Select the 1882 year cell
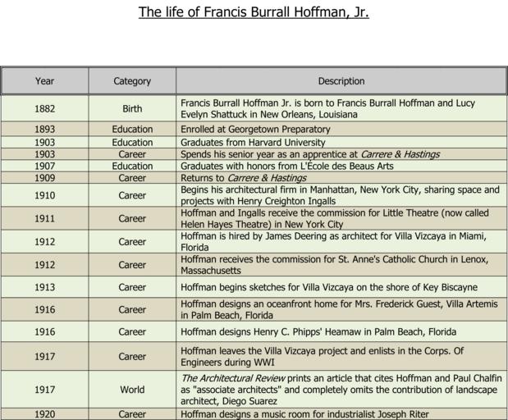Viewport: 508px width, 420px height. pyautogui.click(x=44, y=109)
